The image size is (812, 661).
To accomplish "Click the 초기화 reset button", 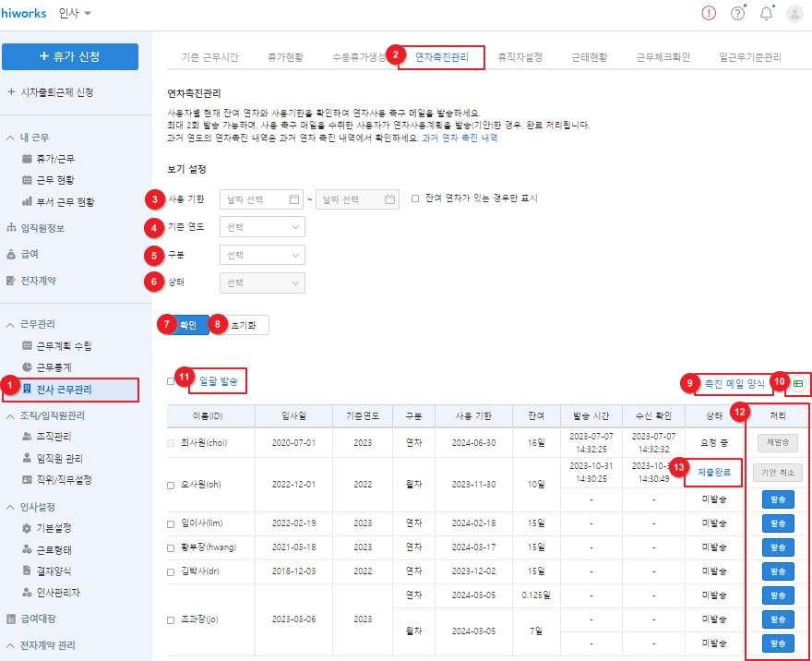I will pos(243,325).
